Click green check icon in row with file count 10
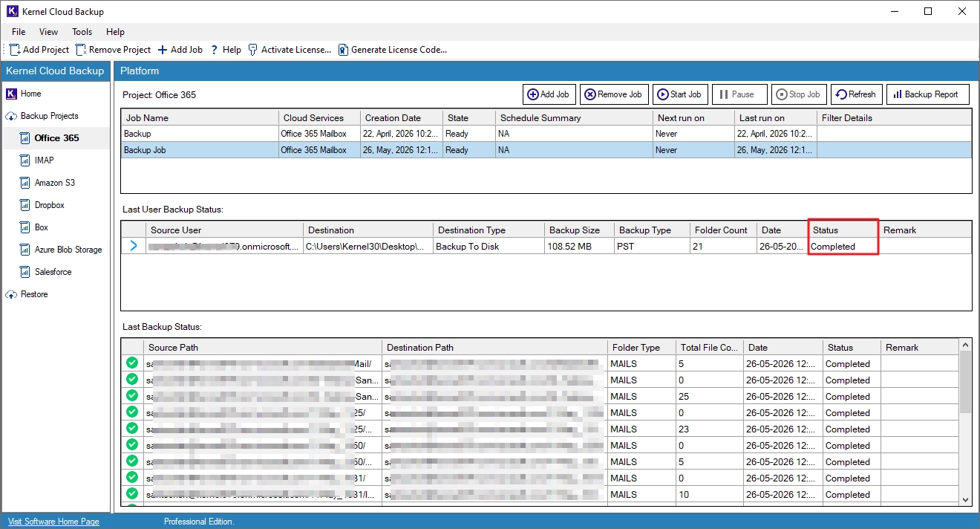 tap(132, 494)
